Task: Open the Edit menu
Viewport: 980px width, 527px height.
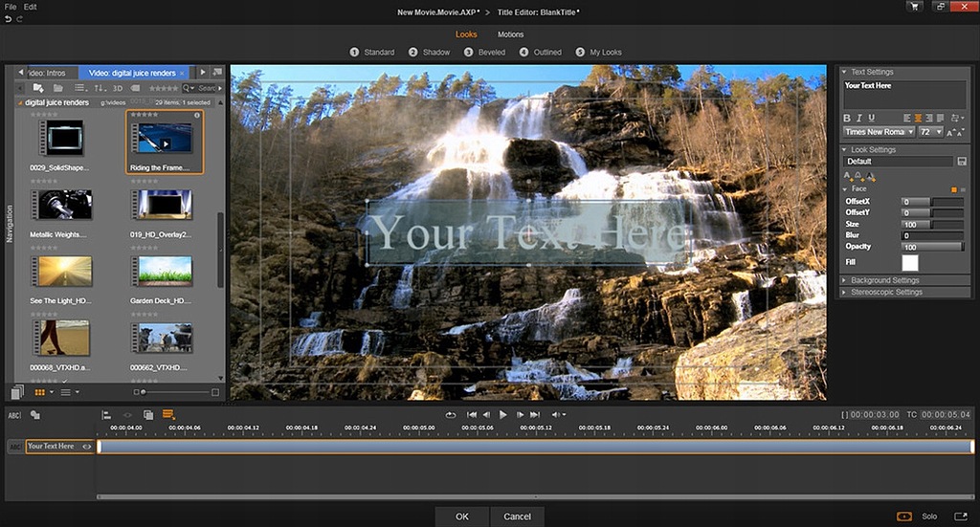Action: pyautogui.click(x=31, y=7)
